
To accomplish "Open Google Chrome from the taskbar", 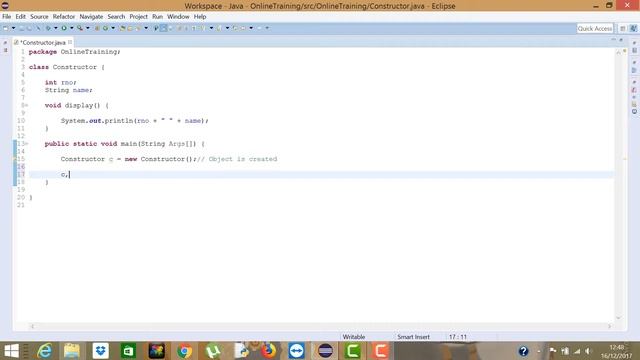I will click(x=184, y=351).
